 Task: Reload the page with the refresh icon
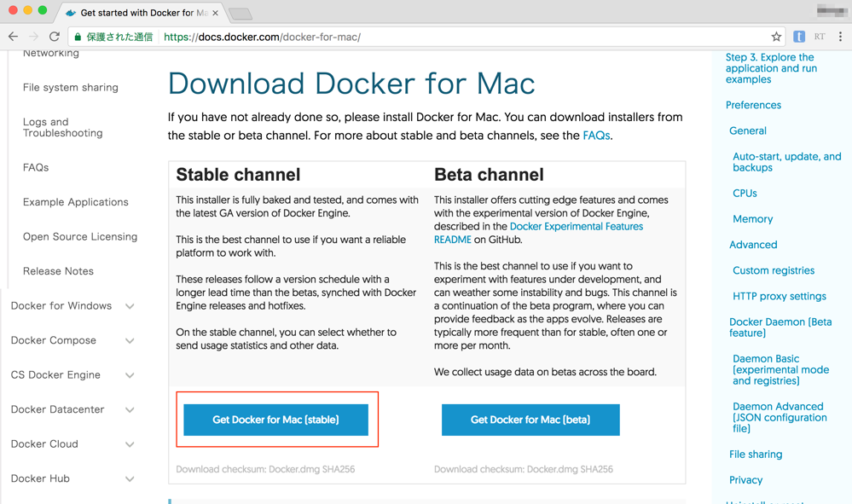pos(55,37)
